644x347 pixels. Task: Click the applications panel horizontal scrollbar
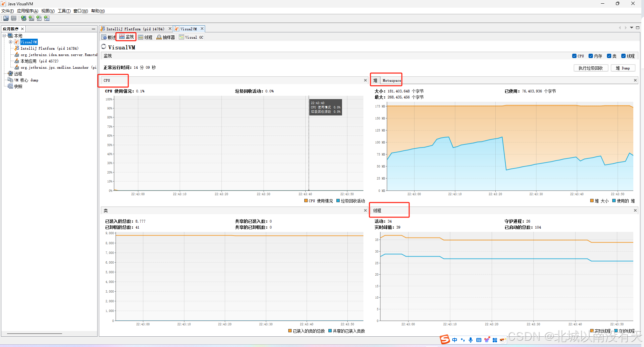[x=34, y=333]
